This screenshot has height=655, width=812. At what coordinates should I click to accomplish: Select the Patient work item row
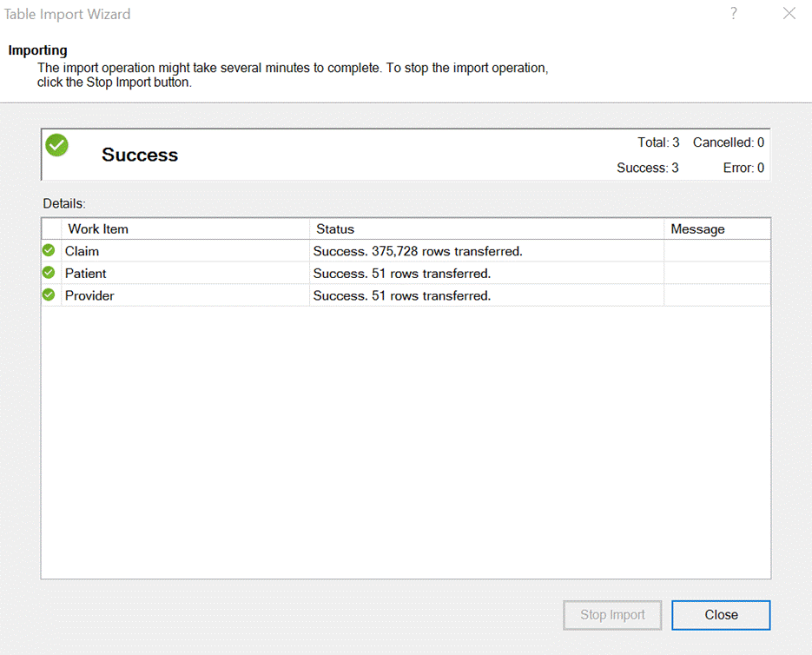coord(406,273)
